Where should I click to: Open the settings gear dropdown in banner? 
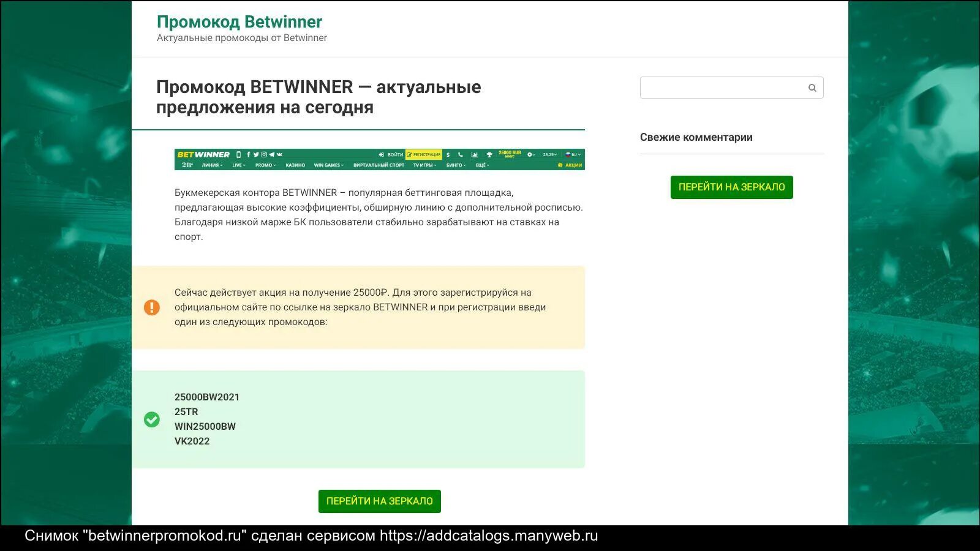tap(531, 155)
